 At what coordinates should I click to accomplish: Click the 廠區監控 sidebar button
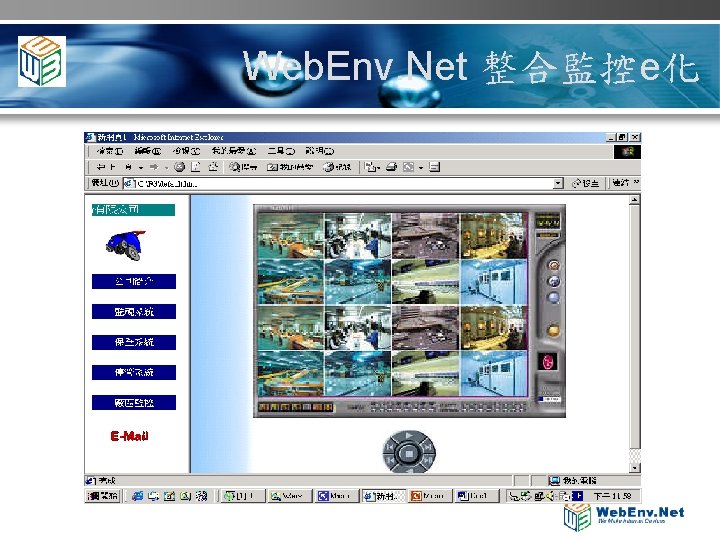134,403
